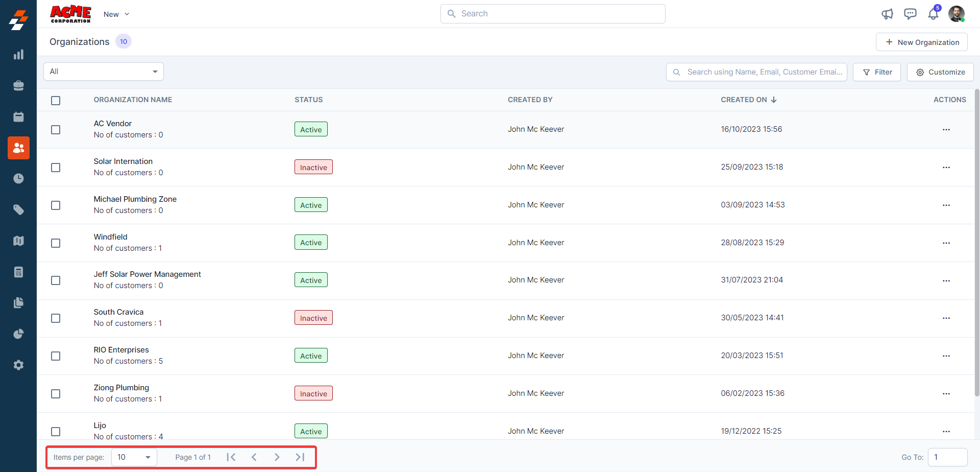Image resolution: width=980 pixels, height=472 pixels.
Task: Open actions menu for RIO Enterprises
Action: point(946,356)
